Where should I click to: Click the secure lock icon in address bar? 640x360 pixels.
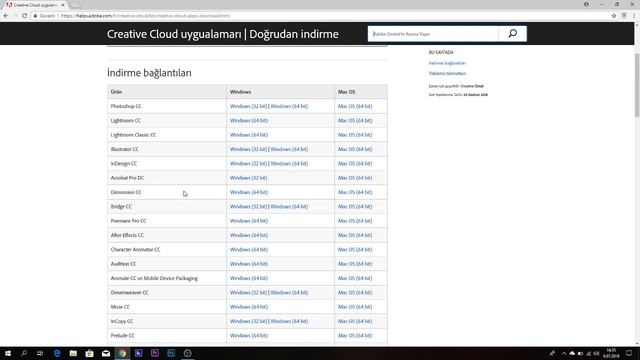[x=36, y=16]
